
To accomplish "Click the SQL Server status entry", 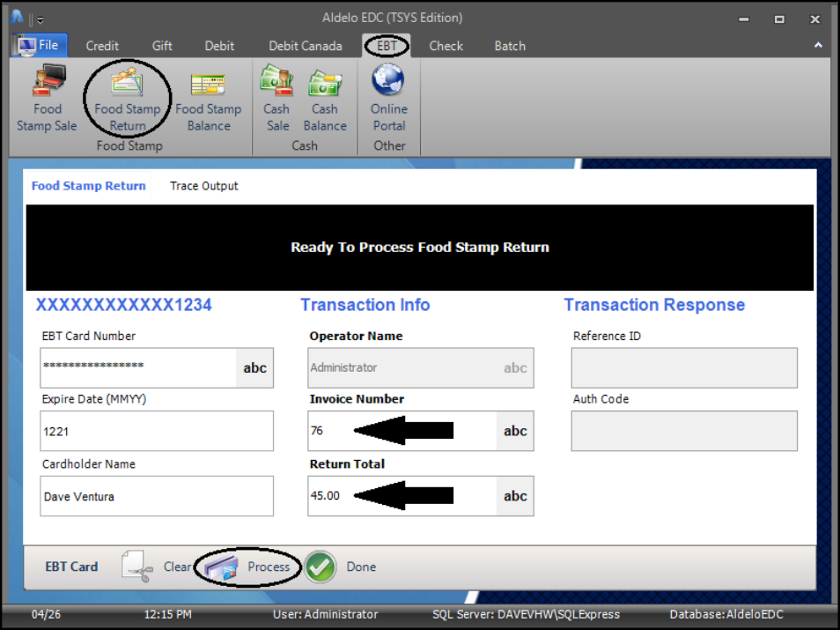I will 526,614.
